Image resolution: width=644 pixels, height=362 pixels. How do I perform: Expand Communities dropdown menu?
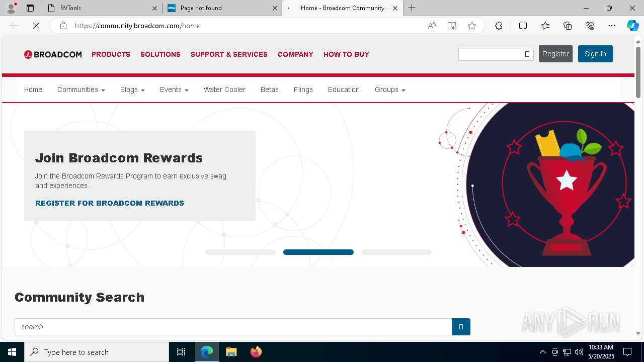pos(81,89)
